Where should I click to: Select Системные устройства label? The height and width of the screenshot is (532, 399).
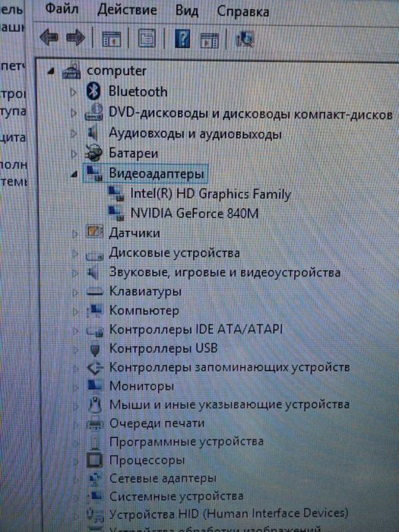point(176,496)
